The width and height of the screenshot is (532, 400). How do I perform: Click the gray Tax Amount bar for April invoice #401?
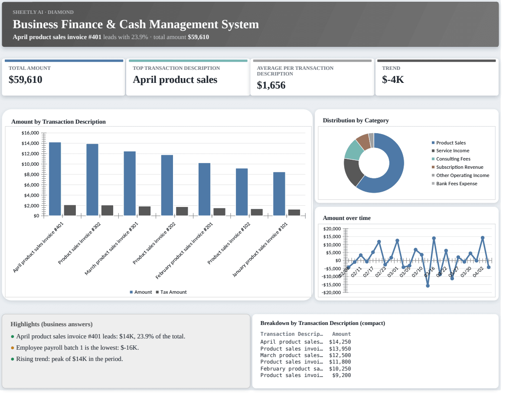coord(70,210)
